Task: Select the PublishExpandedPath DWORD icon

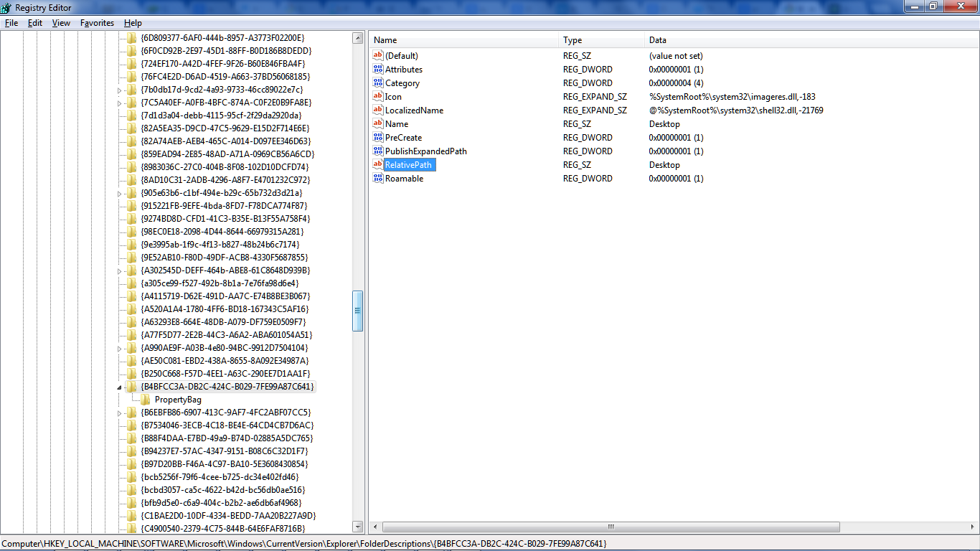Action: tap(378, 151)
